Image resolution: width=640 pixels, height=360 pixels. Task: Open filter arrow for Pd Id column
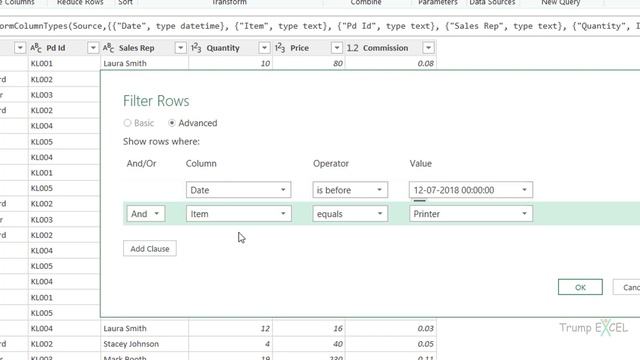click(x=93, y=48)
